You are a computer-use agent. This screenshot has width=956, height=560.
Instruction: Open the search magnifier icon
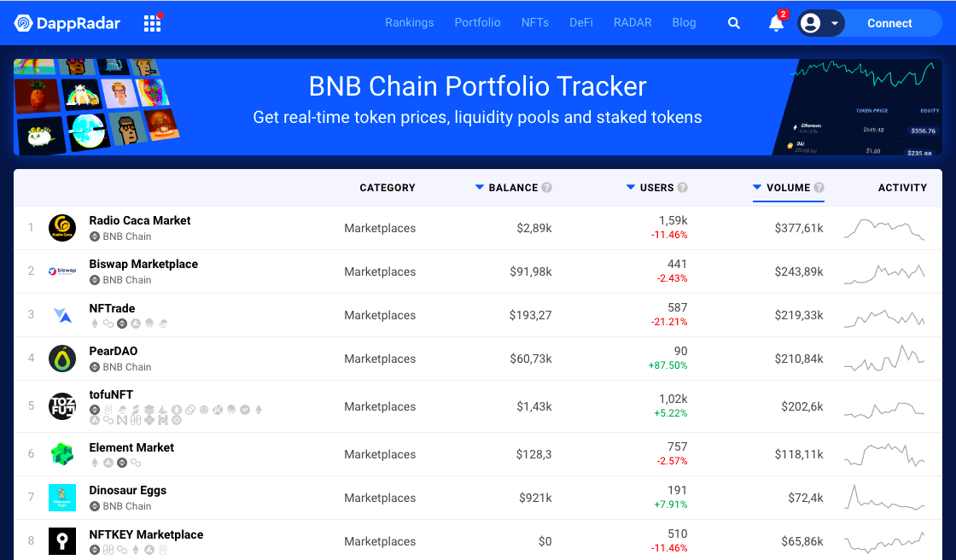(x=734, y=23)
